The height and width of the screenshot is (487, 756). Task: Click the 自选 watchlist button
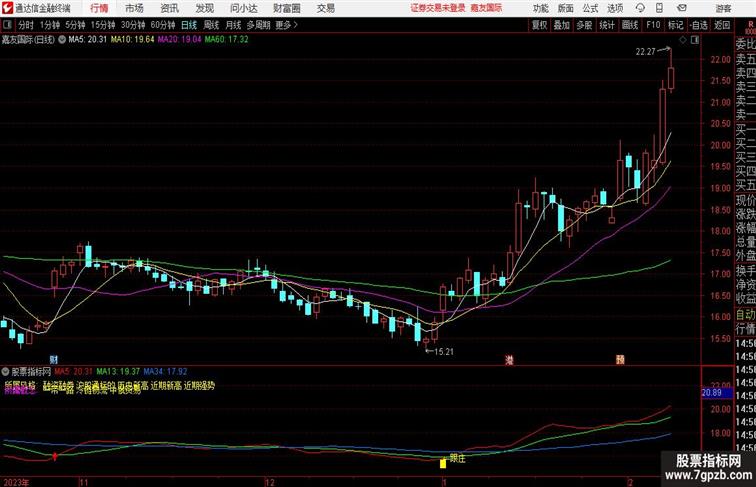[x=699, y=25]
